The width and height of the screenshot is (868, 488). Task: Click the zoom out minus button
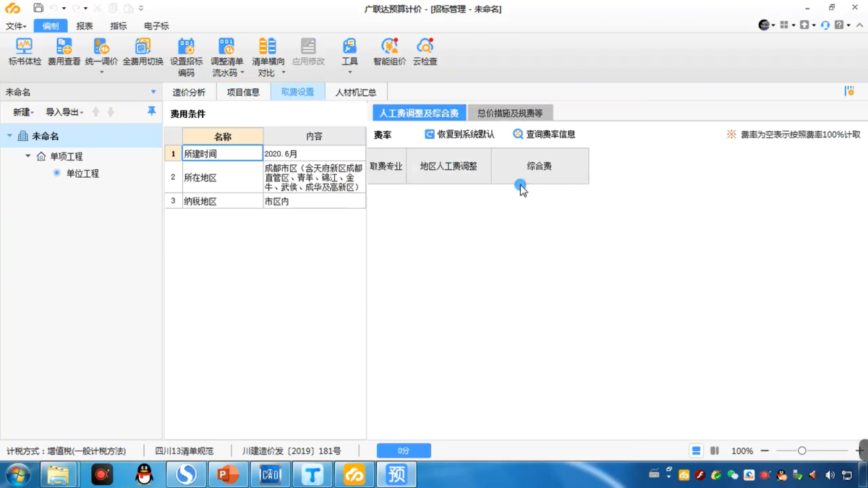click(765, 450)
